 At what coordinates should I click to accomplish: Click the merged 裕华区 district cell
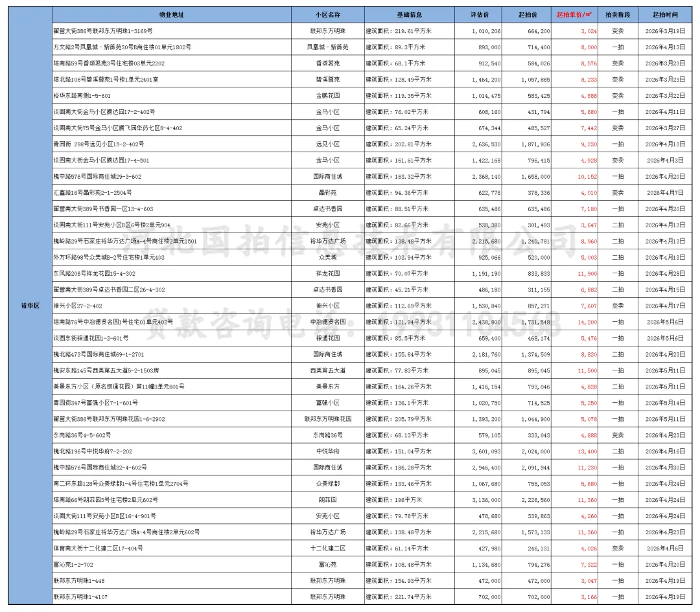coord(30,306)
